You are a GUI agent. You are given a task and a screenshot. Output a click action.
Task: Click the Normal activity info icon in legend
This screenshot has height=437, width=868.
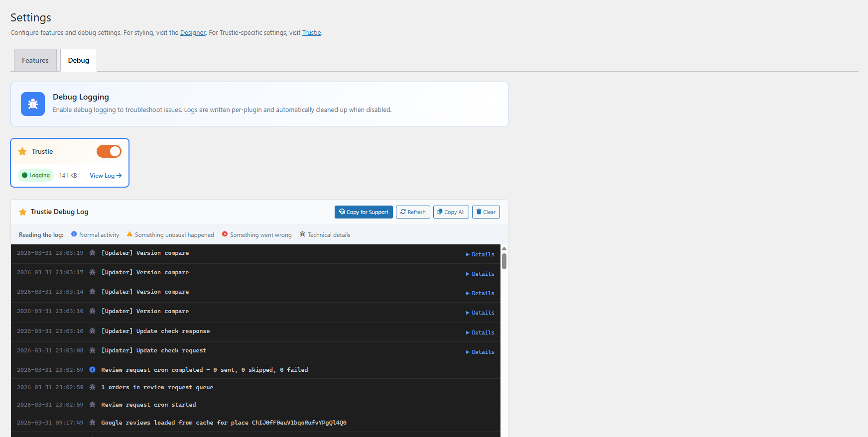click(x=74, y=234)
